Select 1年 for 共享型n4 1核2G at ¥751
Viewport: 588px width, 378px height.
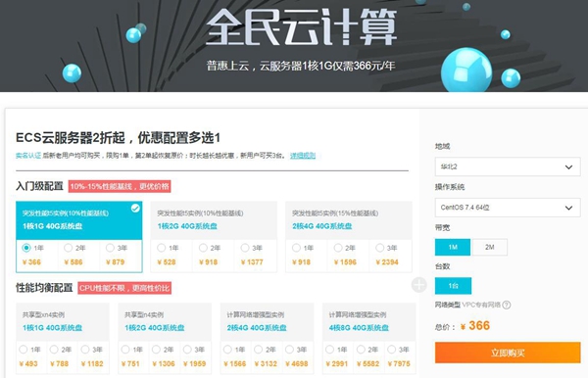pos(125,350)
